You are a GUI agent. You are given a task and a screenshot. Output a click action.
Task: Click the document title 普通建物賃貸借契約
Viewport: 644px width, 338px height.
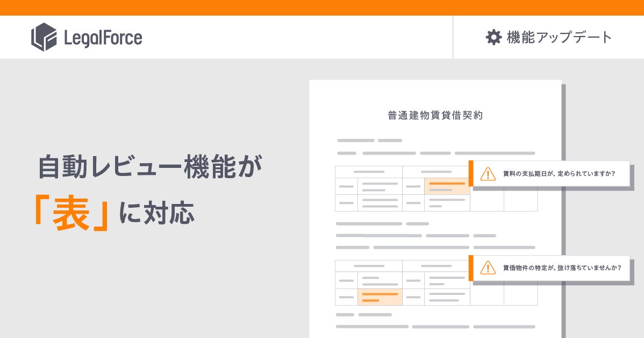tap(435, 115)
